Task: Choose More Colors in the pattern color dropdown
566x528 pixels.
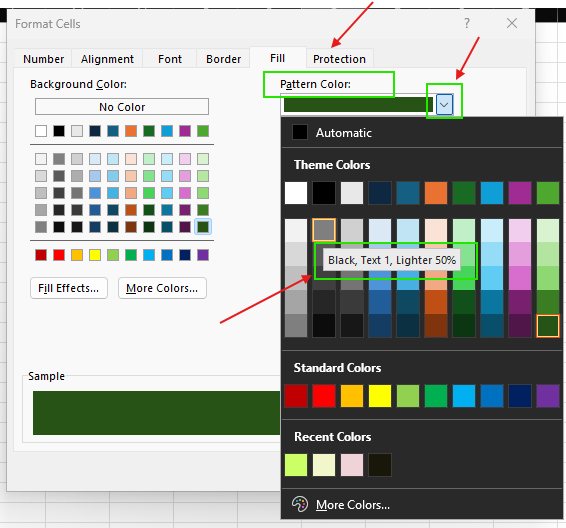Action: coord(353,505)
